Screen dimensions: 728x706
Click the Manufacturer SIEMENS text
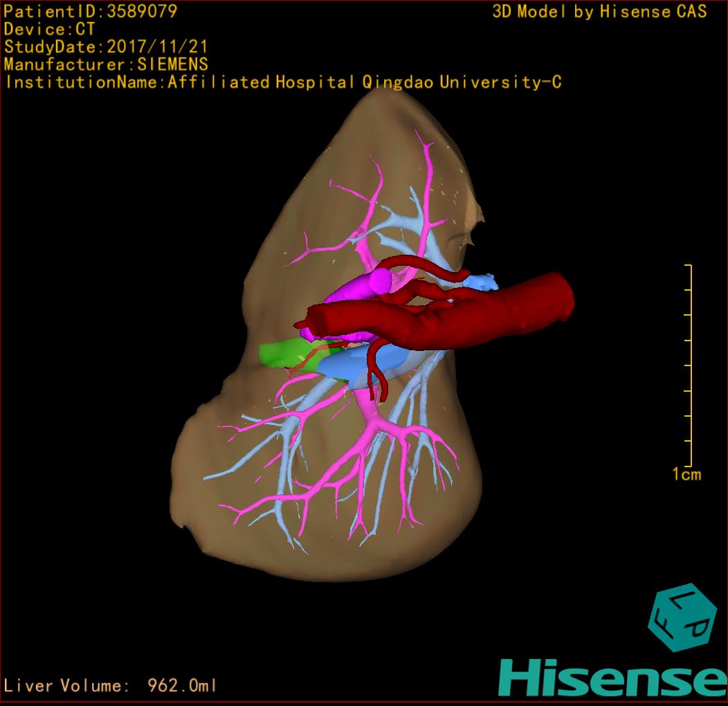point(106,64)
